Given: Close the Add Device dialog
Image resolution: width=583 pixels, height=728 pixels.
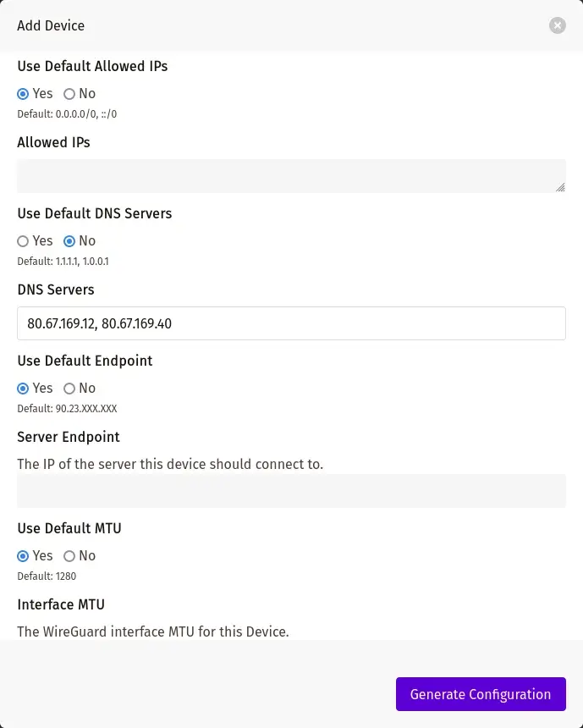Looking at the screenshot, I should (x=557, y=25).
